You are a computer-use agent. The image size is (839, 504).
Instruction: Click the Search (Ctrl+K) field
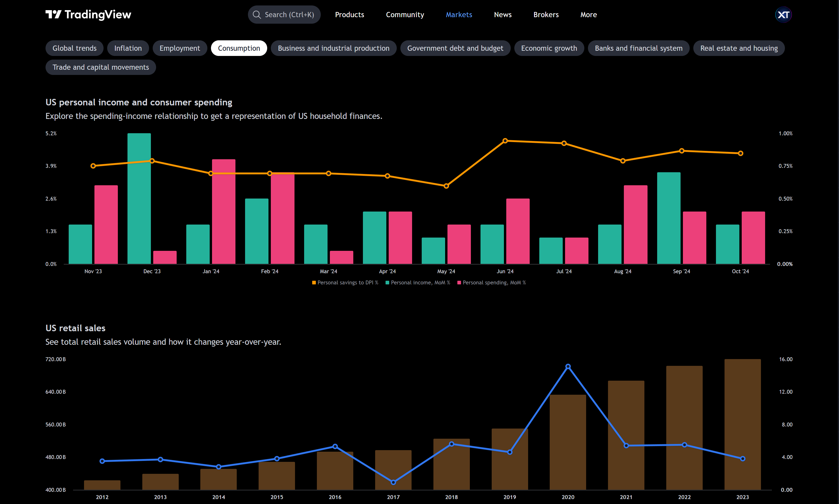284,15
